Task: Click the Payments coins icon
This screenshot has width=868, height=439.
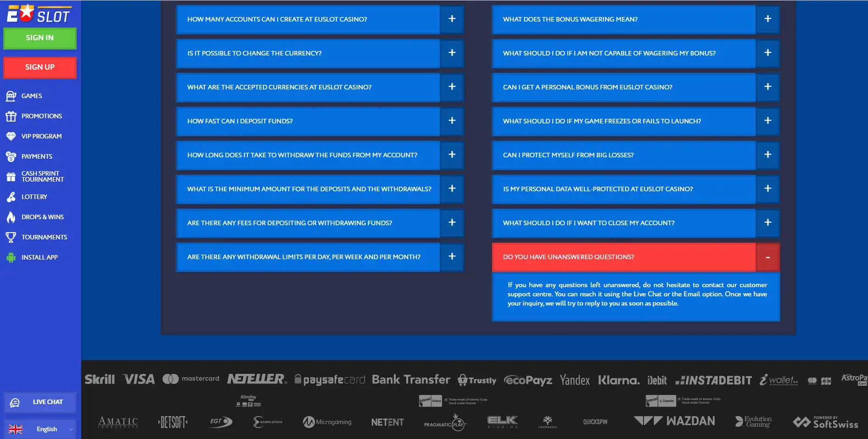Action: [x=11, y=156]
